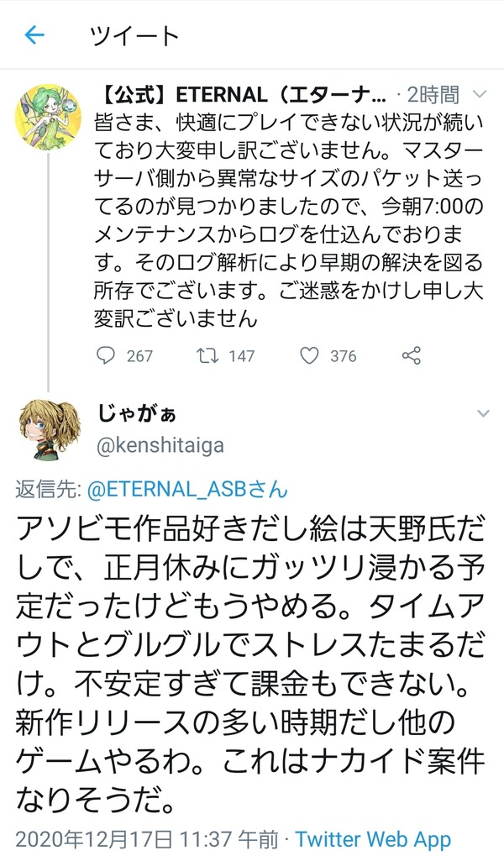Open the @kenshitaiga handle profile
Screen dimensions: 504x856
[x=160, y=445]
